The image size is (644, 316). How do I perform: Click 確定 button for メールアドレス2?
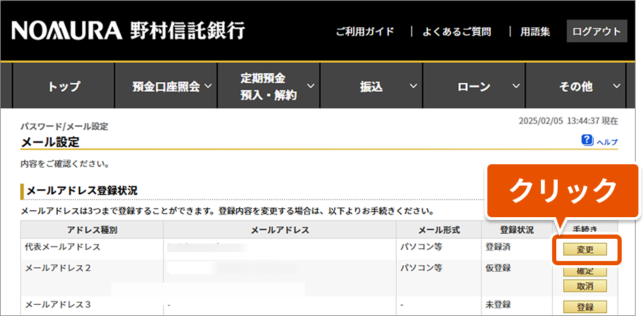point(586,271)
